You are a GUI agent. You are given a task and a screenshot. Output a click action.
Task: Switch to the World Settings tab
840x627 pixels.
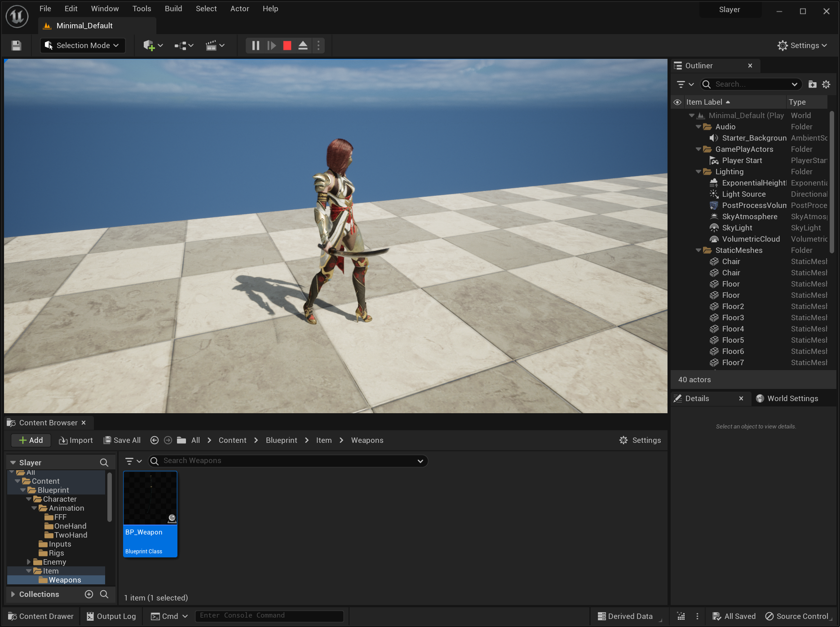787,398
